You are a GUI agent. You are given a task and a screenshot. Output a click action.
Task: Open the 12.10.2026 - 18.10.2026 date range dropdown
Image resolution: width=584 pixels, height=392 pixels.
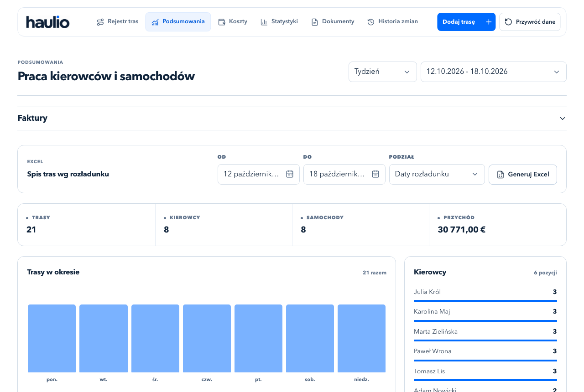pyautogui.click(x=494, y=72)
